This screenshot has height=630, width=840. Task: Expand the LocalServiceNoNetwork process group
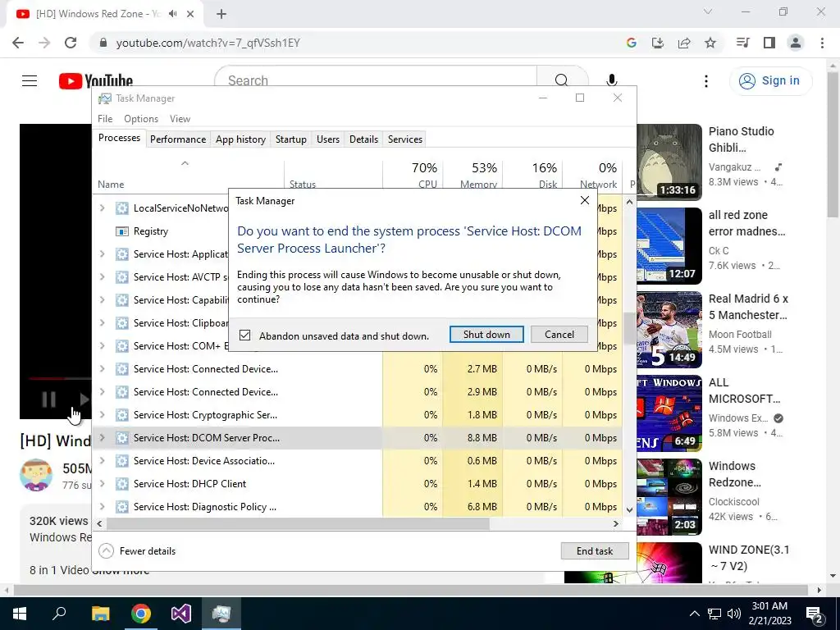102,208
